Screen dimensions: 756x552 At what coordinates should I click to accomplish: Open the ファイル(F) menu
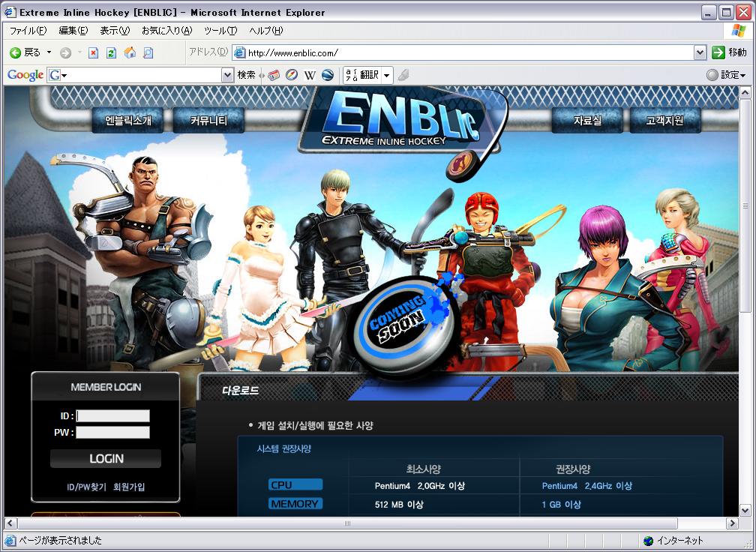(28, 31)
